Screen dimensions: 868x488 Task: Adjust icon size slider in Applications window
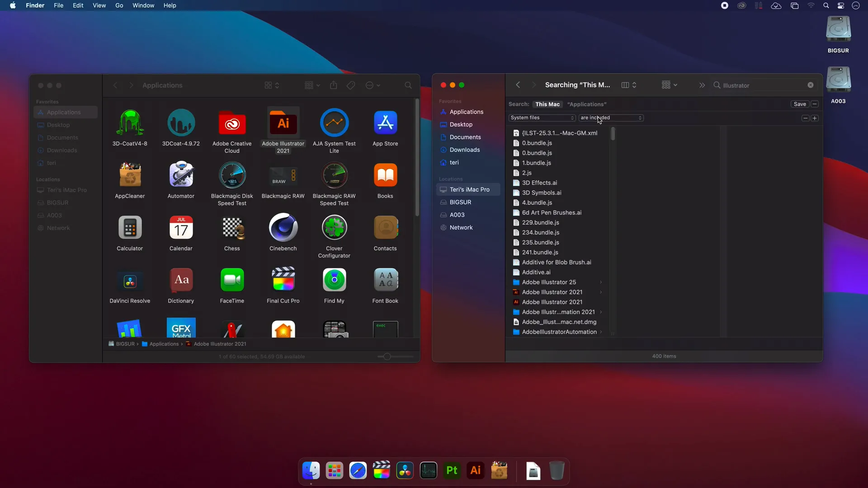pos(387,357)
